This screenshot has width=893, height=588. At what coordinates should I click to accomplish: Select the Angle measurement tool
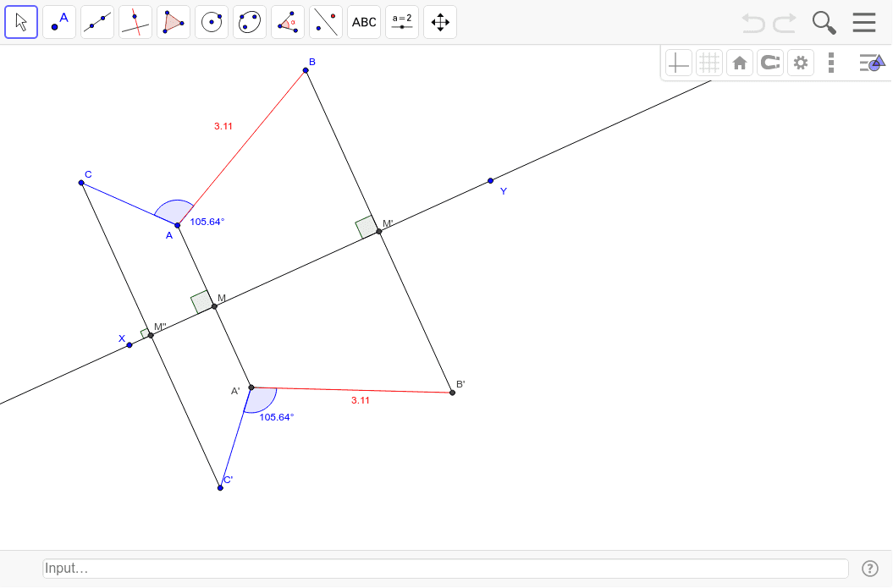(x=288, y=22)
